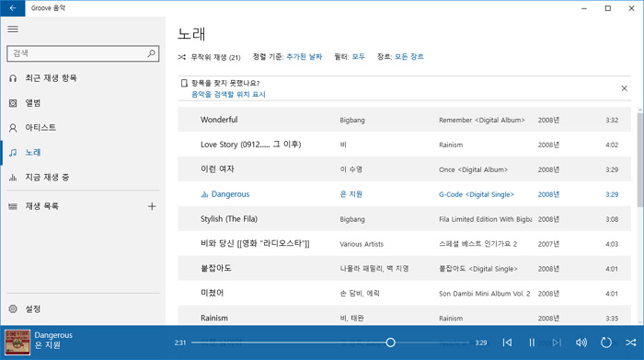This screenshot has width=644, height=360.
Task: Select the Wonderful song row
Action: (404, 120)
